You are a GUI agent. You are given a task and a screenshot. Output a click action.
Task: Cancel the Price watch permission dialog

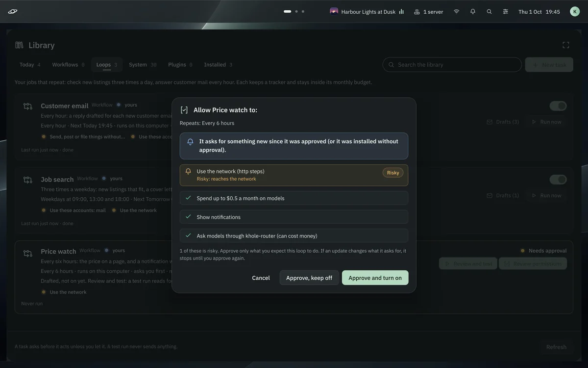tap(261, 278)
